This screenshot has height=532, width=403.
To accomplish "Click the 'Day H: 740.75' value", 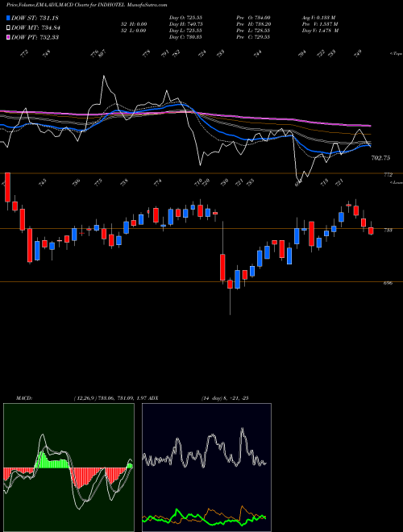I will tap(186, 24).
